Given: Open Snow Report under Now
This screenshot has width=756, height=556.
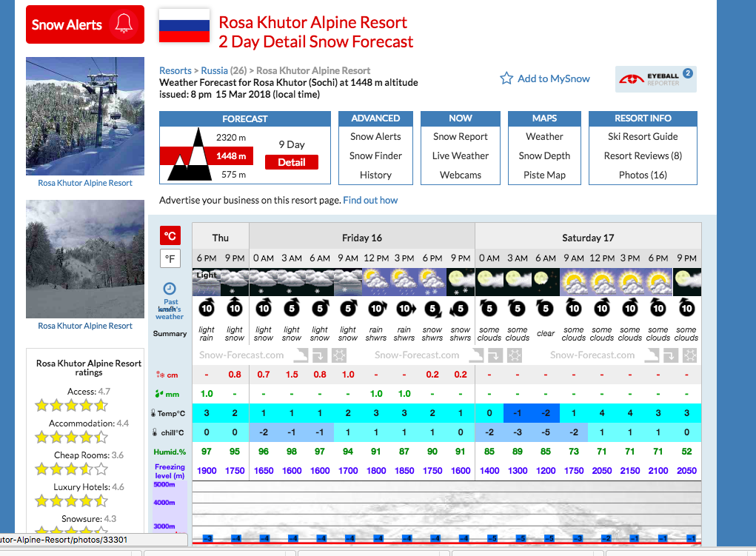Looking at the screenshot, I should (461, 136).
